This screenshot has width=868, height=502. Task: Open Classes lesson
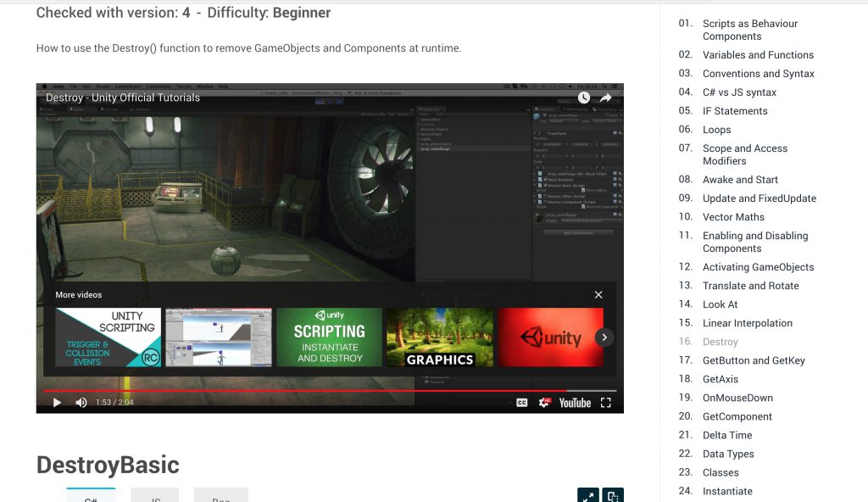721,472
